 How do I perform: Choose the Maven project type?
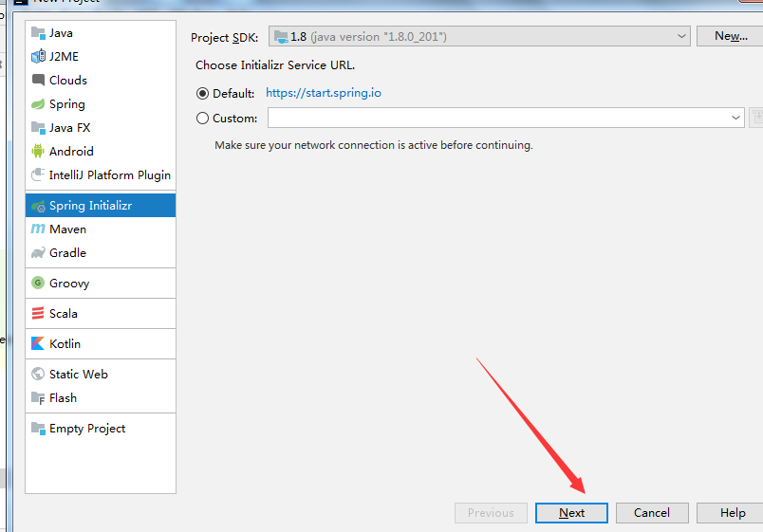click(x=101, y=229)
